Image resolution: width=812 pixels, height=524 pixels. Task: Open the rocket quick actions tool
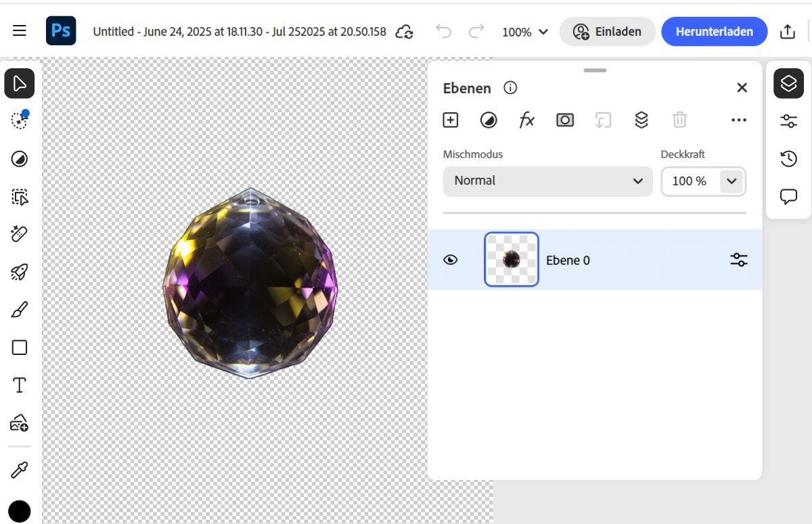pyautogui.click(x=20, y=272)
